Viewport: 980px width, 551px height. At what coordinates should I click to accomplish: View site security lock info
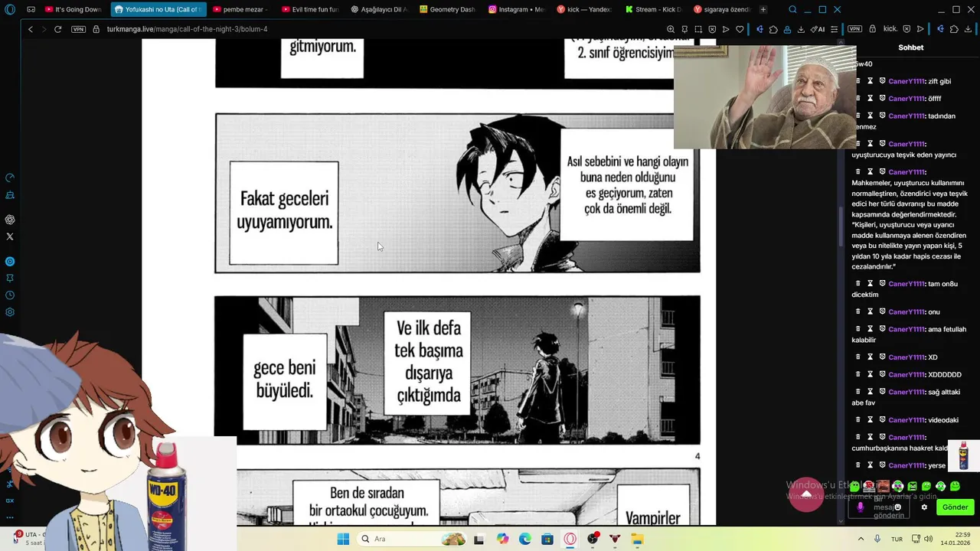(x=96, y=29)
